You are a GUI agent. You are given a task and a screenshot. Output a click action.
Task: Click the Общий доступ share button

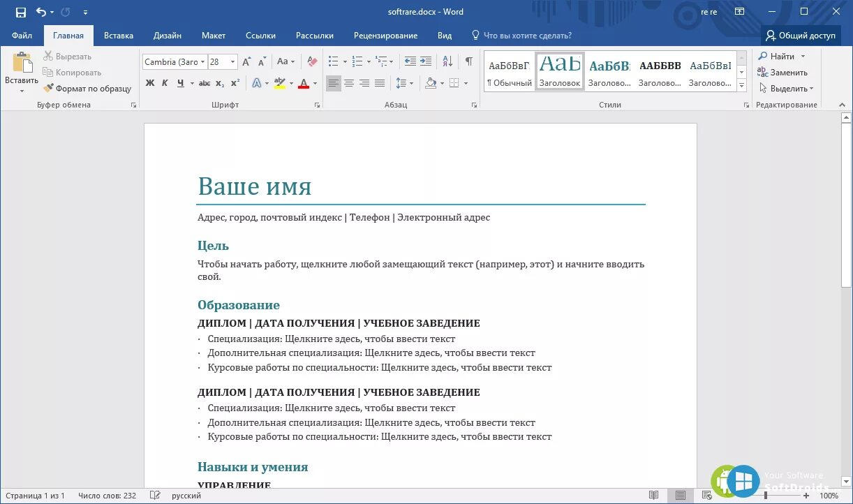tap(800, 36)
